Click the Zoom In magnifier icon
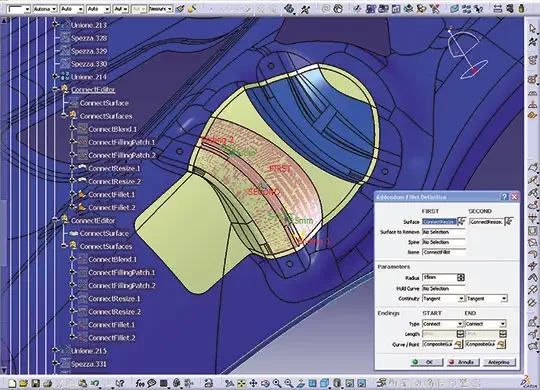540x390 pixels. click(277, 383)
